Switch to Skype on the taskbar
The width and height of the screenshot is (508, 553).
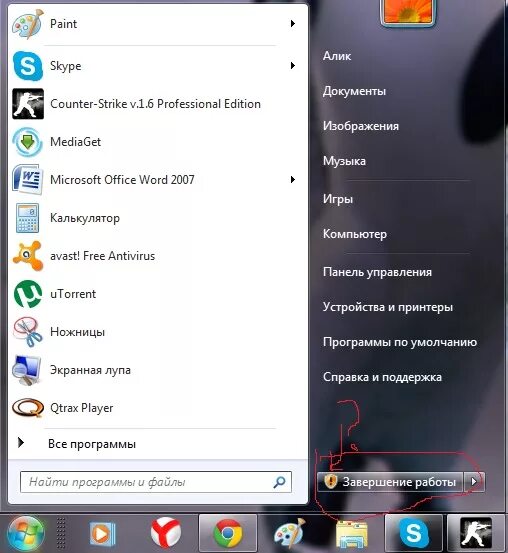tap(413, 533)
